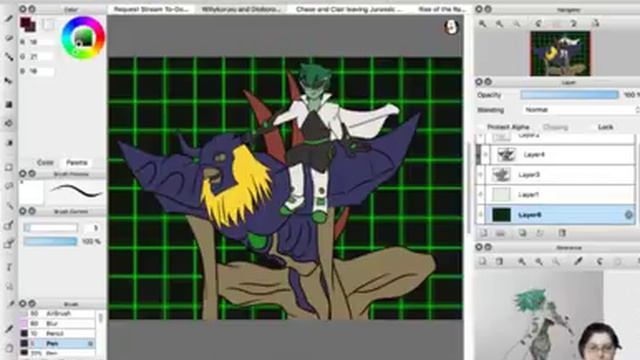Select Layer4 in the layer list
Screen dimensions: 640x360
tap(555, 155)
